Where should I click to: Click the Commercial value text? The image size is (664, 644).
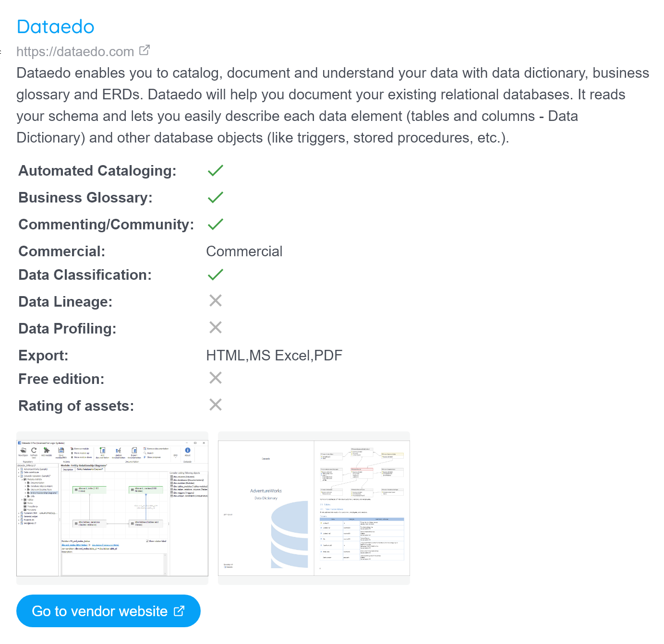(x=244, y=251)
